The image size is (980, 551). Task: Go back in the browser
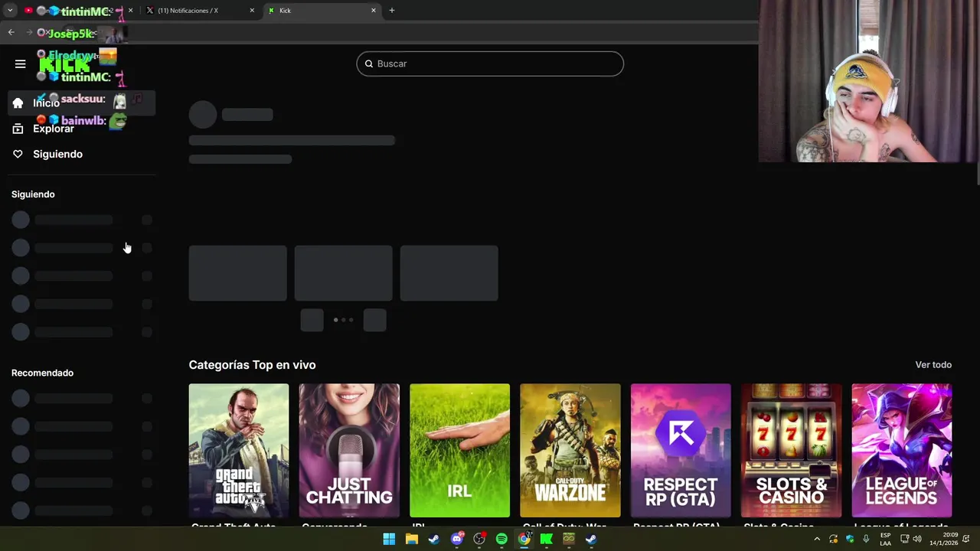[11, 32]
